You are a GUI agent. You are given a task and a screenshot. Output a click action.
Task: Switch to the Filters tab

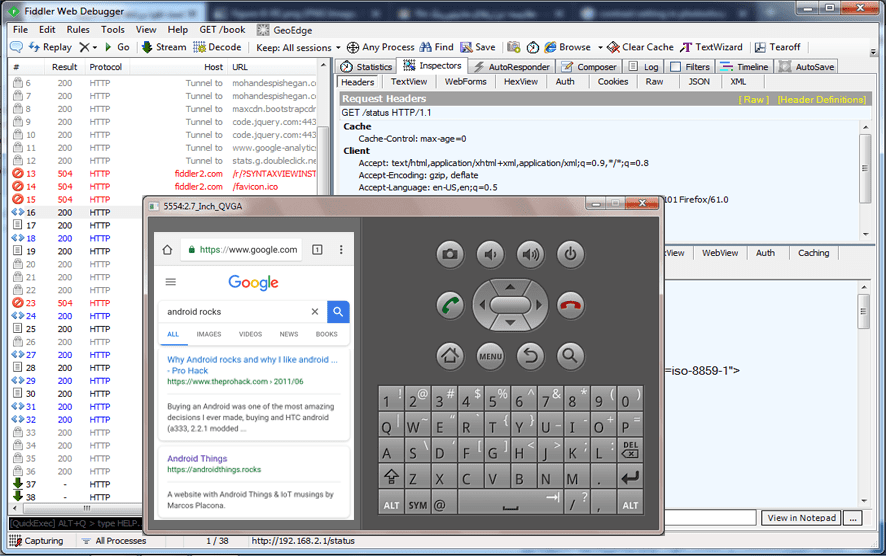coord(690,67)
